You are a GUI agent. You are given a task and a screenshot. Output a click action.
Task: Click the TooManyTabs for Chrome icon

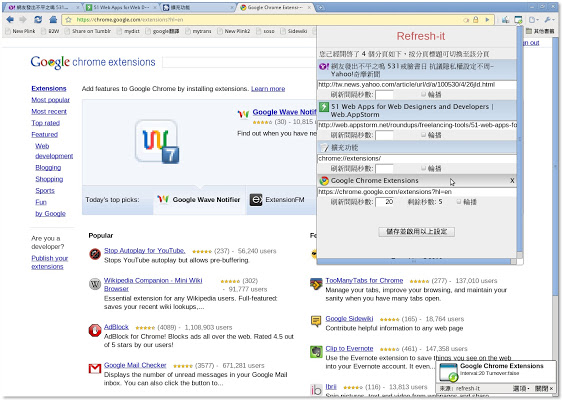click(316, 284)
